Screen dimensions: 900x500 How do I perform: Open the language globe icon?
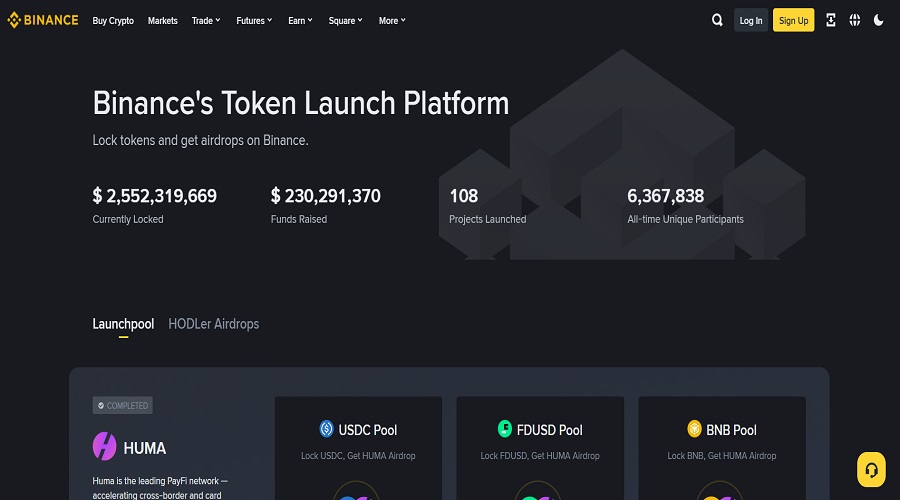(x=855, y=20)
